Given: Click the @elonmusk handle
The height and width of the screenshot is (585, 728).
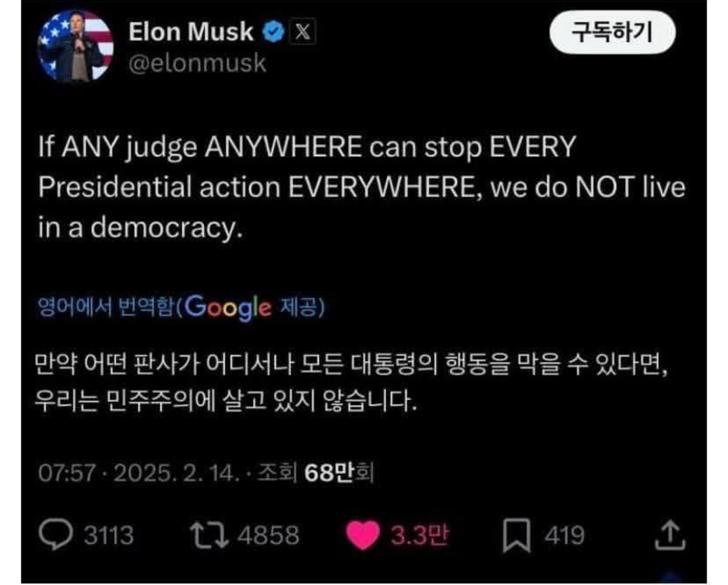Looking at the screenshot, I should coord(197,64).
